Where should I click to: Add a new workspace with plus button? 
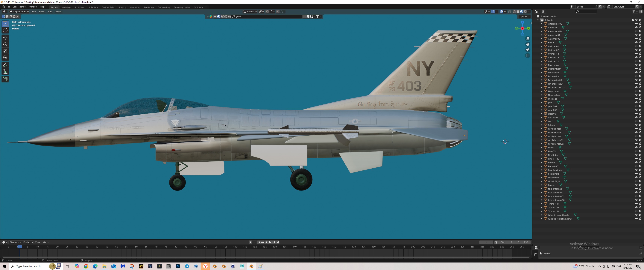pos(206,7)
